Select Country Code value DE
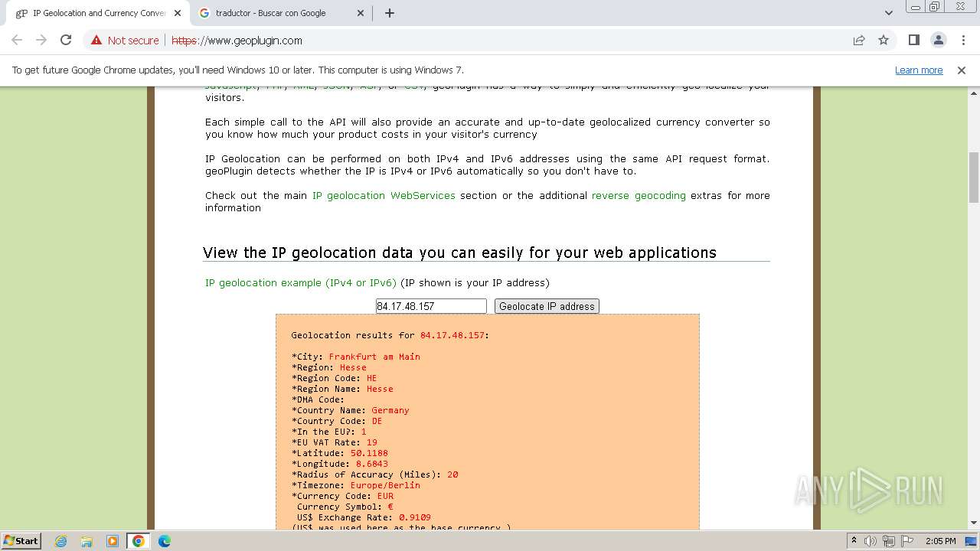This screenshot has height=551, width=980. [x=377, y=421]
